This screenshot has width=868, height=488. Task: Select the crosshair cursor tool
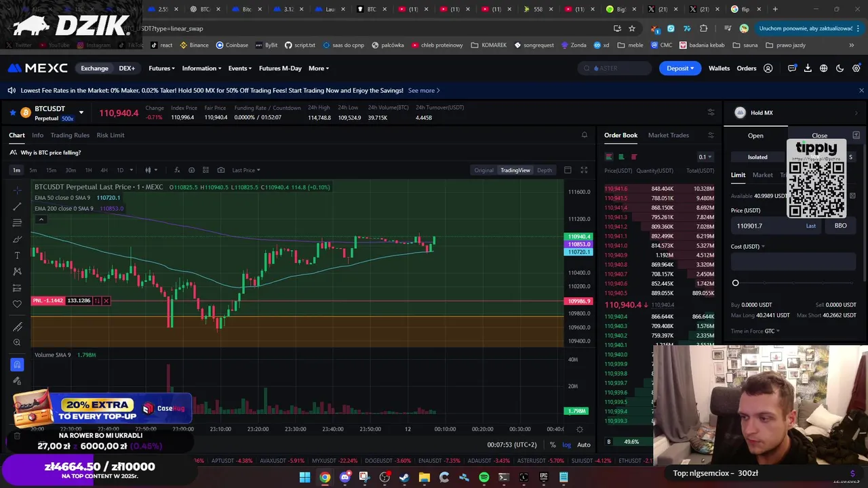tap(17, 190)
